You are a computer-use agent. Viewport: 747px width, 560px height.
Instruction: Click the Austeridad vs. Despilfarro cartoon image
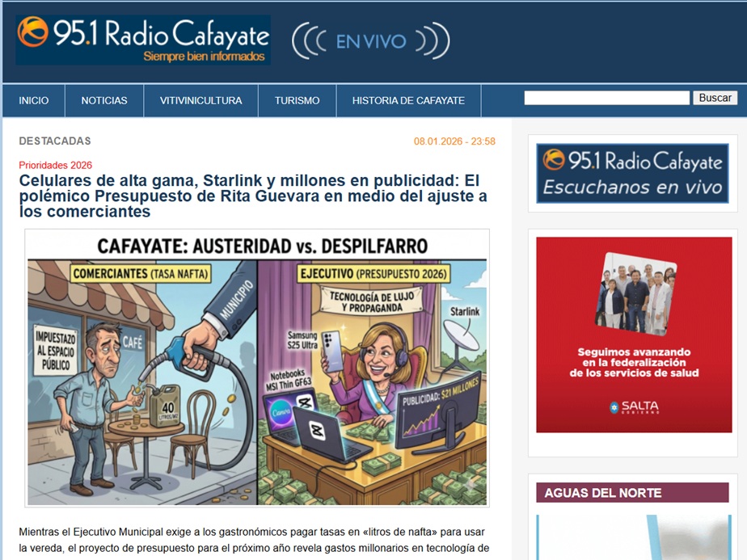pyautogui.click(x=257, y=368)
